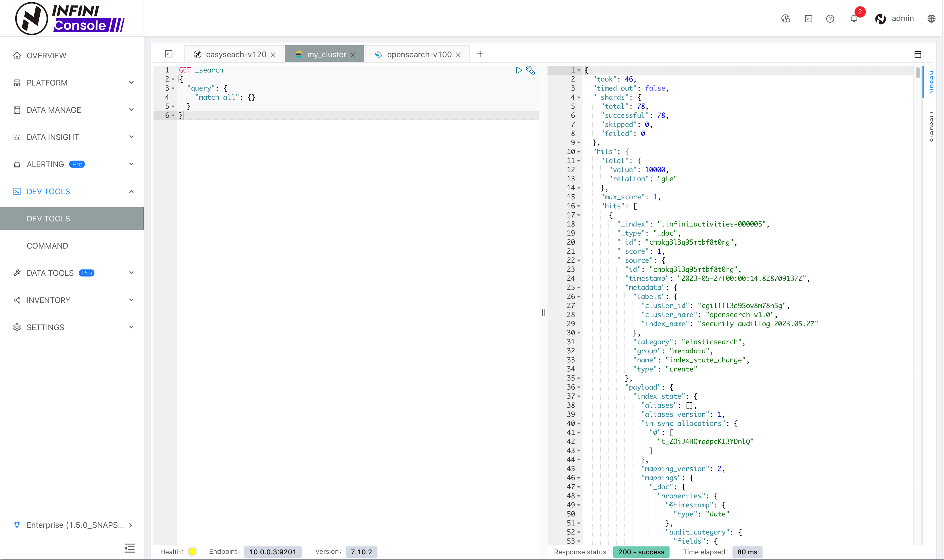Viewport: 944px width, 560px height.
Task: Switch to the easyseach-v120 tab
Action: click(234, 54)
